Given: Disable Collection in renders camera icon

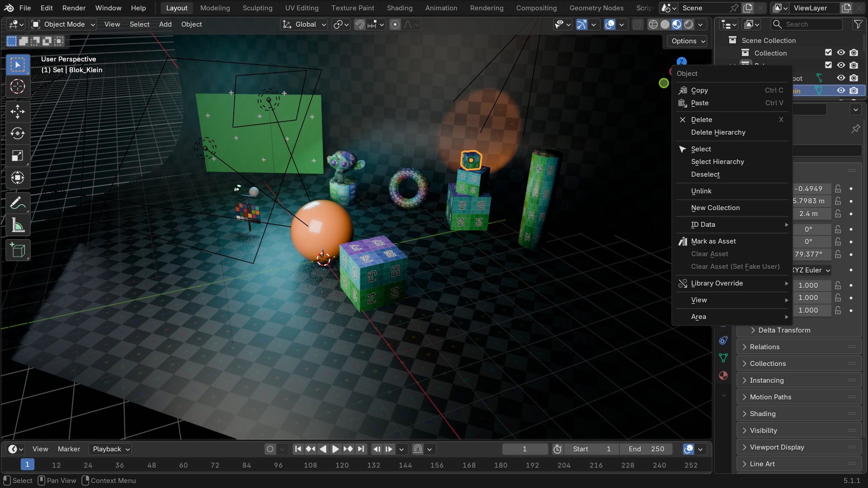Looking at the screenshot, I should (x=854, y=53).
